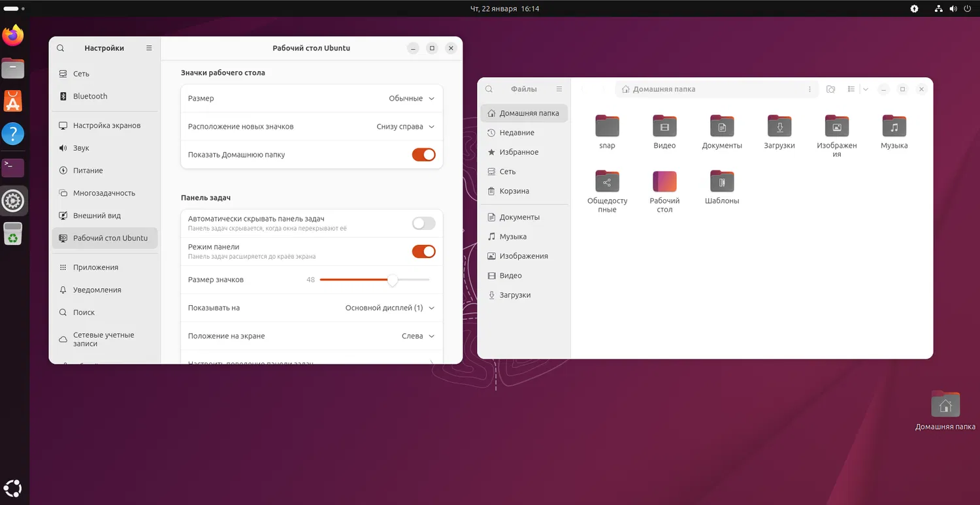Open the Files window hamburger menu

tap(559, 89)
